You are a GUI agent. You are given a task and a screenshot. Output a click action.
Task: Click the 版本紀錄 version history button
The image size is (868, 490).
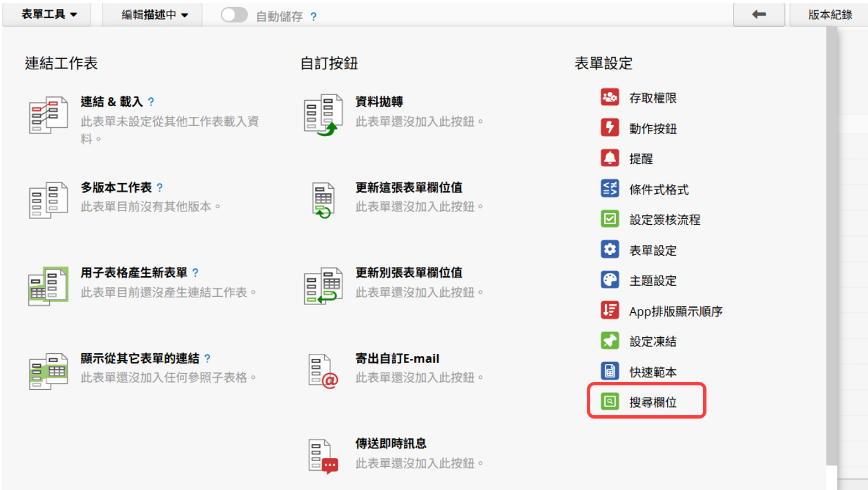tap(829, 15)
